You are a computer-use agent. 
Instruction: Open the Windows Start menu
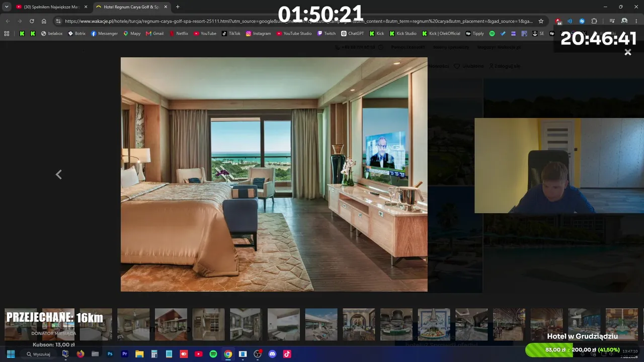point(11,354)
